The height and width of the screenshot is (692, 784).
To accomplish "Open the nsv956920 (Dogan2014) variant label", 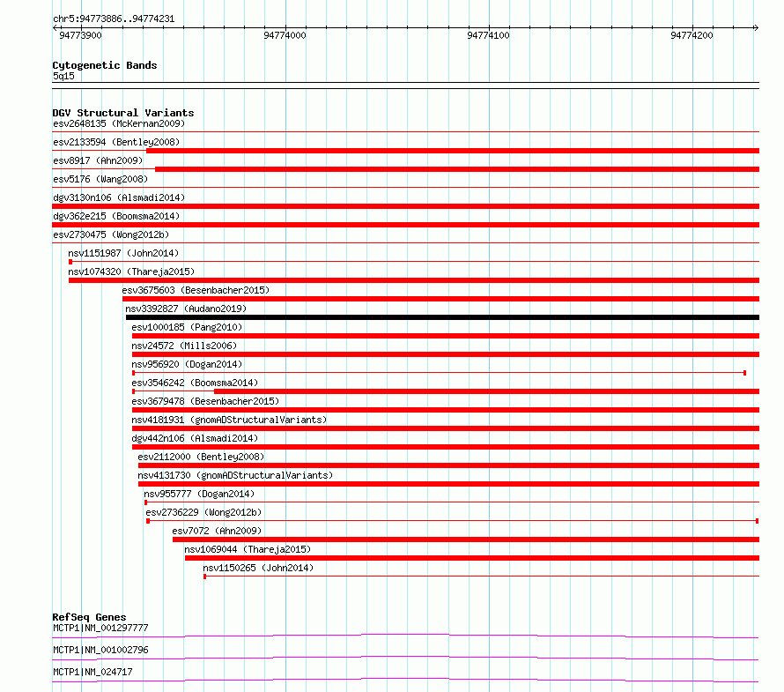I will (x=187, y=364).
